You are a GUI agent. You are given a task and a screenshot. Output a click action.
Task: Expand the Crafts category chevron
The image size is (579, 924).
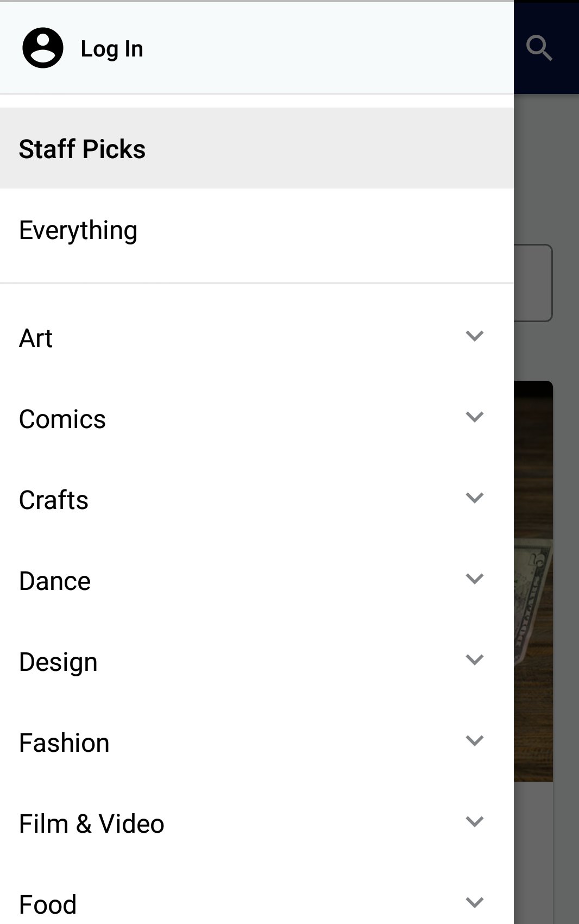coord(475,498)
